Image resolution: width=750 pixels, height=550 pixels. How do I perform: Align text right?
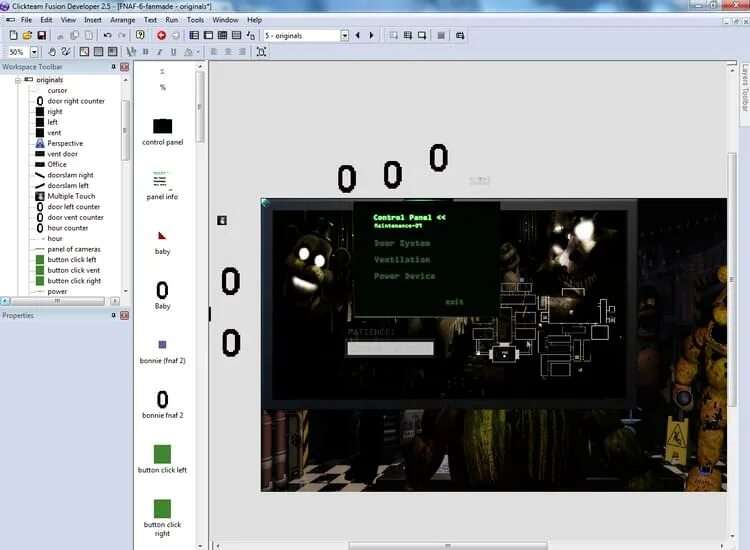point(243,52)
